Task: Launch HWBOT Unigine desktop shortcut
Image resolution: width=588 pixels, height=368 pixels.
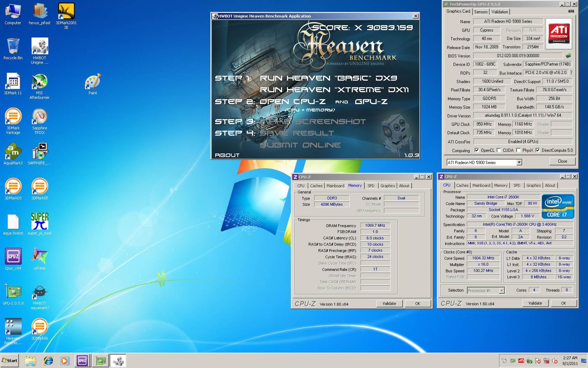Action: point(40,51)
